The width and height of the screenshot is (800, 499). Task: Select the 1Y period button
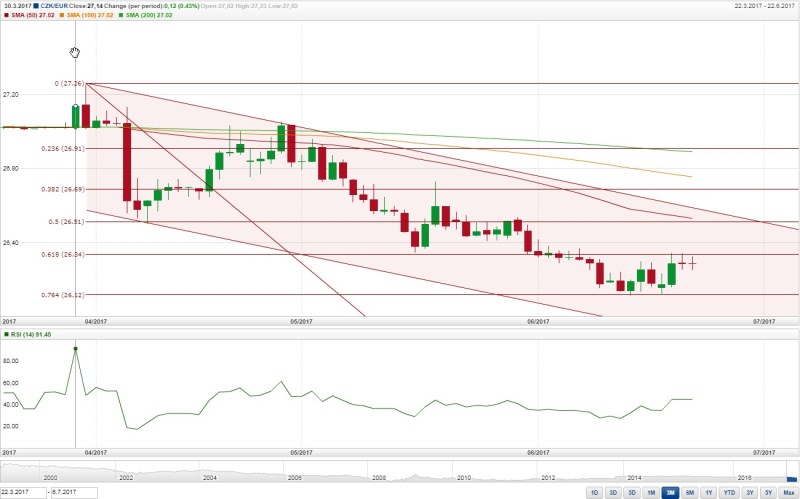click(x=709, y=493)
